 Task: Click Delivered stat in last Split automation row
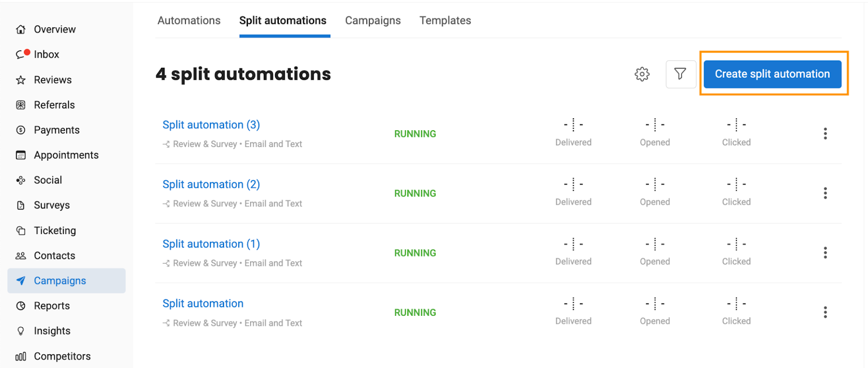point(573,312)
